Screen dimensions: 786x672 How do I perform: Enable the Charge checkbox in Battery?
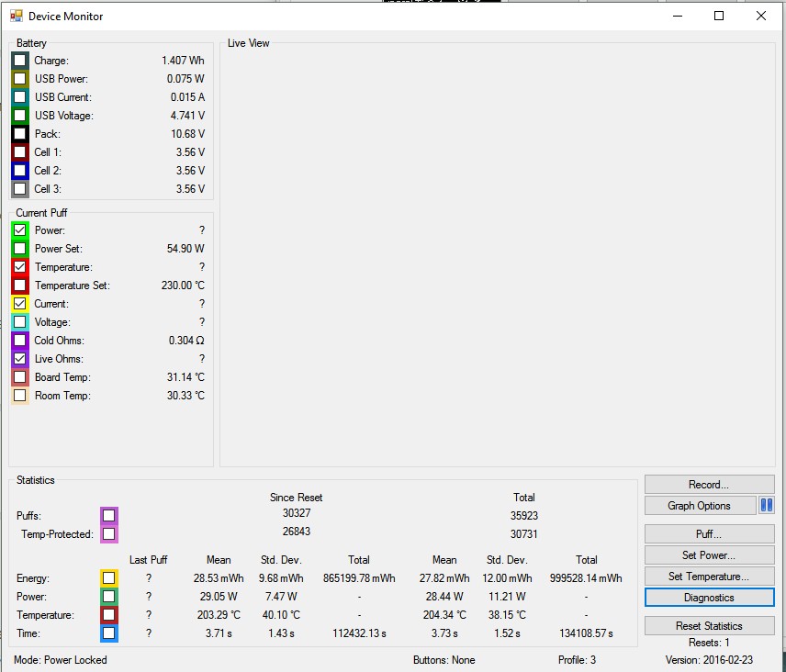pos(20,61)
